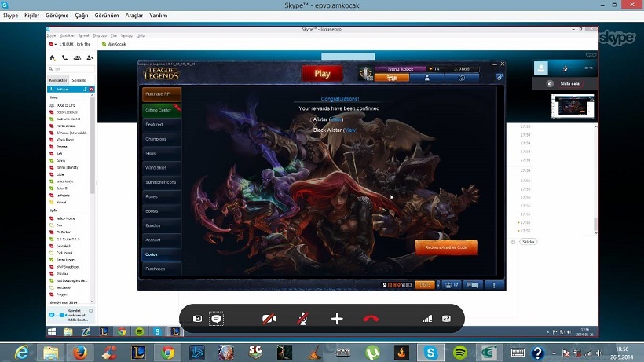Select the Summoner Icons store tab
Image resolution: width=644 pixels, height=362 pixels.
coord(162,182)
